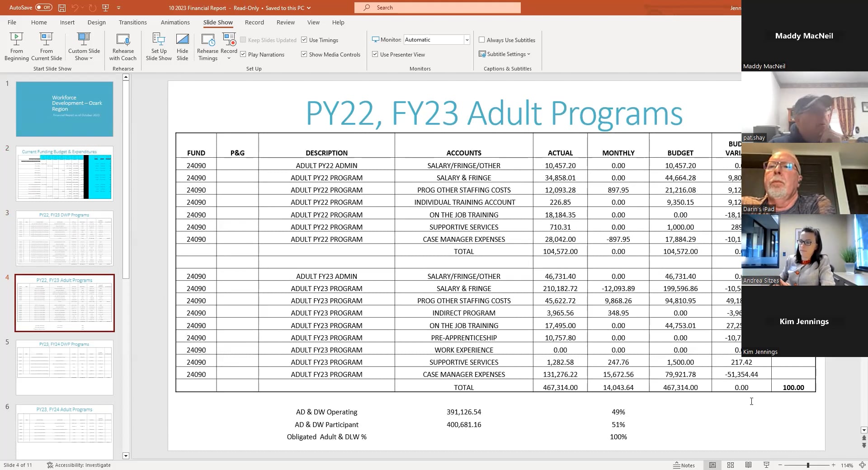Enable Always Use Subtitles
Screen dimensions: 868x470
482,40
